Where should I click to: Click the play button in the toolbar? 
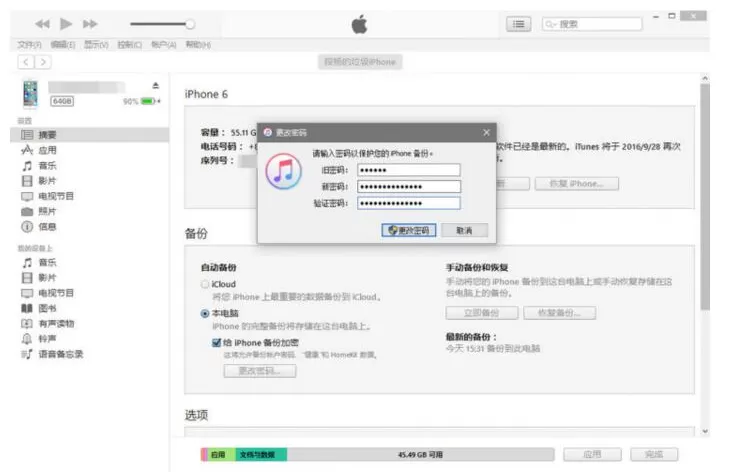66,23
